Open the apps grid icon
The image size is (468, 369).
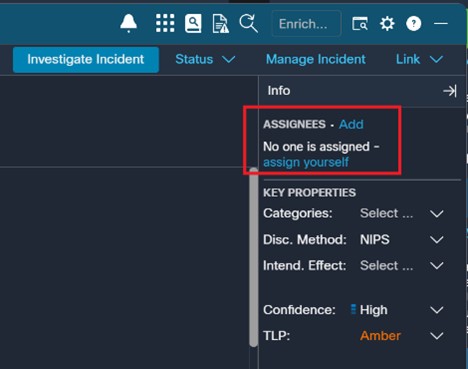[x=165, y=23]
